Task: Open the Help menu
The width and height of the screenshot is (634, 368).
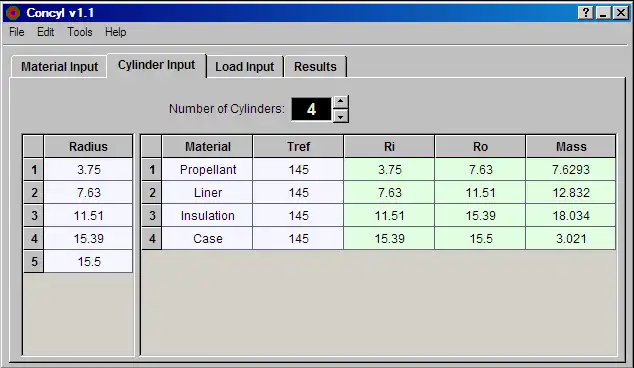Action: (x=115, y=32)
